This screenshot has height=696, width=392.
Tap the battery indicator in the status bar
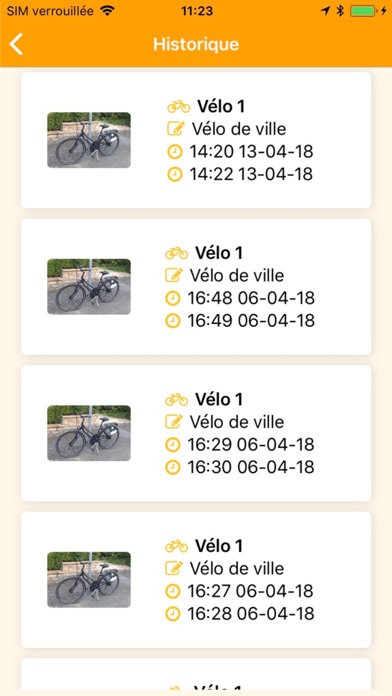coord(363,11)
